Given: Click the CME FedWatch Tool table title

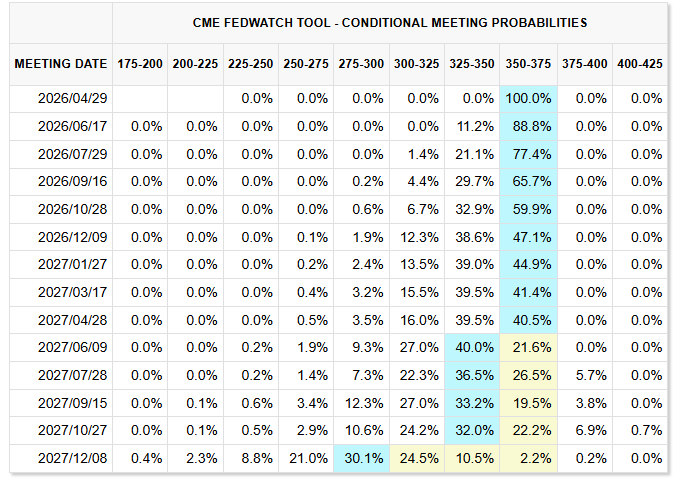Looking at the screenshot, I should tap(389, 22).
